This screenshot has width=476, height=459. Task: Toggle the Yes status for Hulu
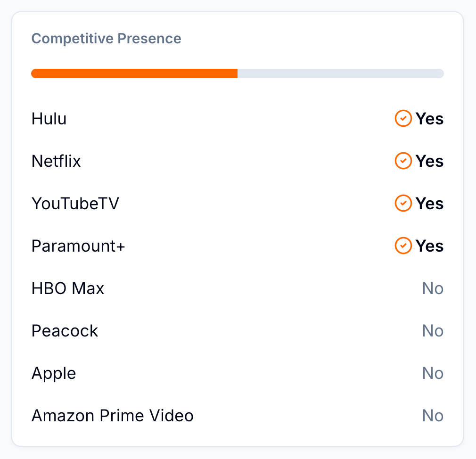click(x=430, y=118)
